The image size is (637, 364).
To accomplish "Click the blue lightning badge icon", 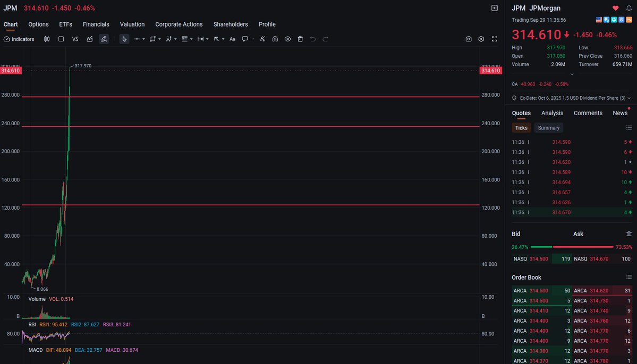I will (606, 20).
